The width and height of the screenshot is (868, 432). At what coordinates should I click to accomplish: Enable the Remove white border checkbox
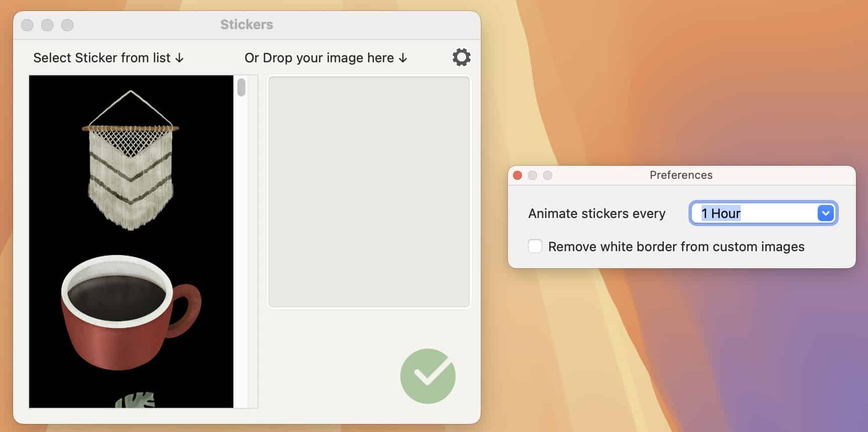[x=535, y=247]
